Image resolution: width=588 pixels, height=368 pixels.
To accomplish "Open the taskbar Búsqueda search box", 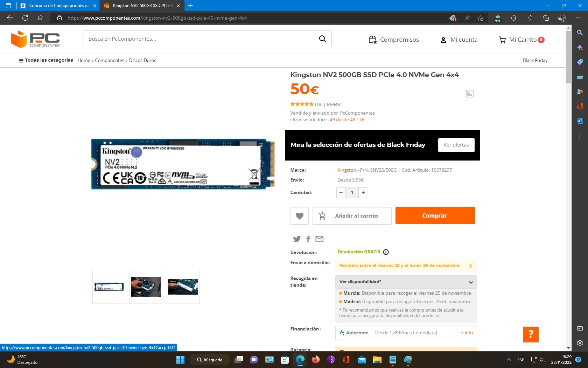I will point(210,360).
